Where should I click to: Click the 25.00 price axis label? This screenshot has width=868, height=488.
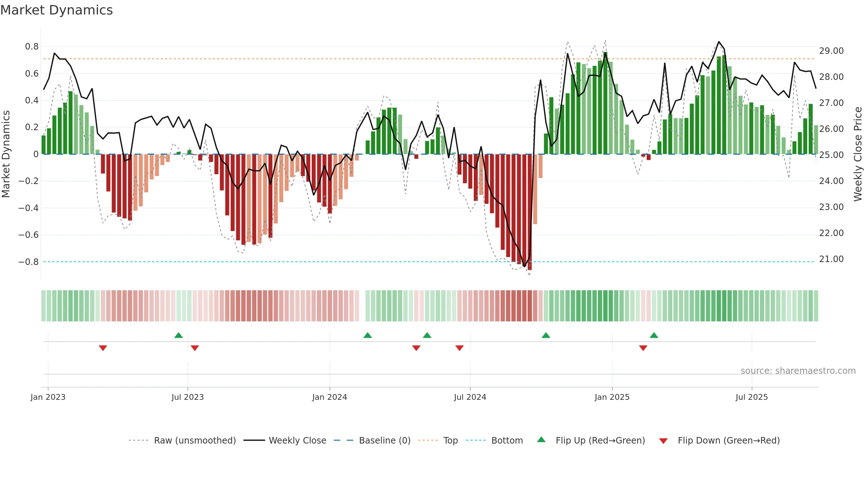pos(831,155)
